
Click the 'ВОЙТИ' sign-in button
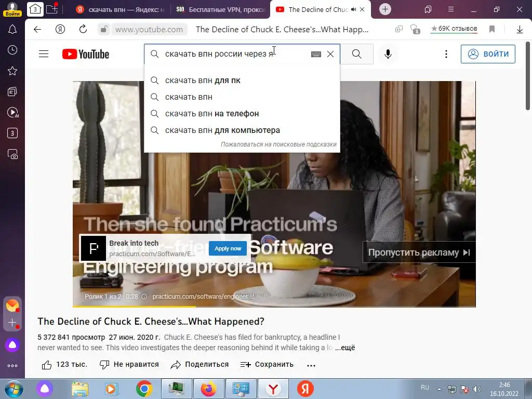tap(488, 54)
